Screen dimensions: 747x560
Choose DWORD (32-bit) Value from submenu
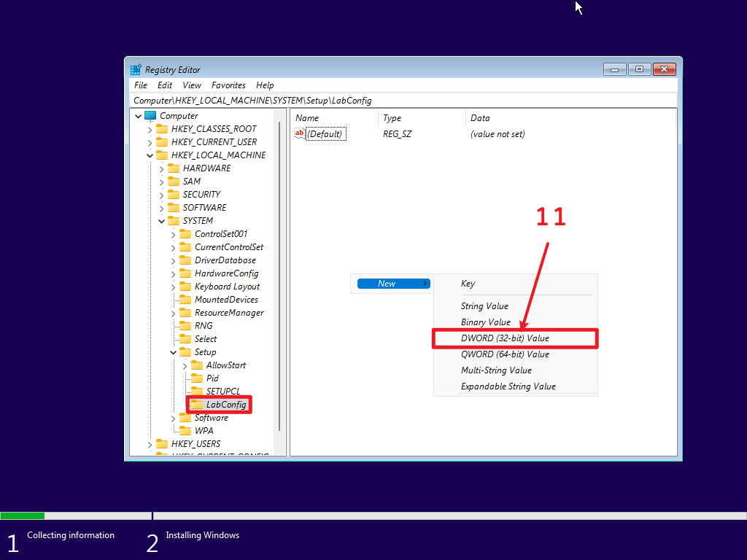(505, 338)
